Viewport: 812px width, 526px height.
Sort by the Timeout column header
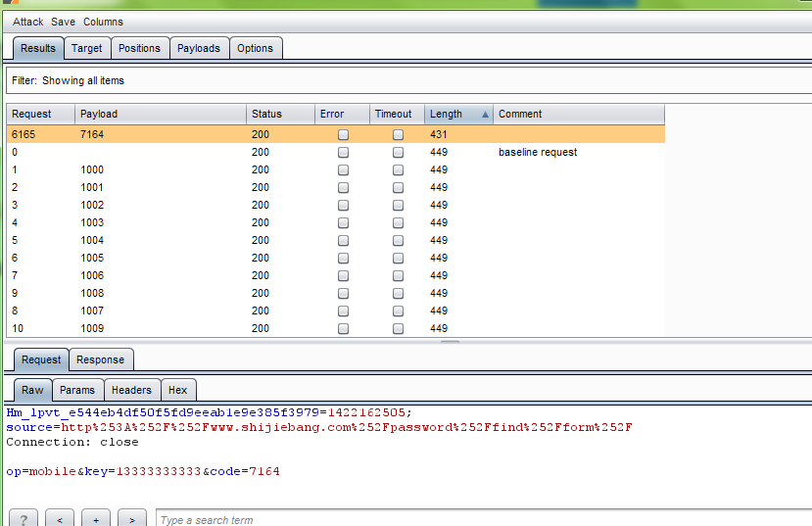coord(397,114)
